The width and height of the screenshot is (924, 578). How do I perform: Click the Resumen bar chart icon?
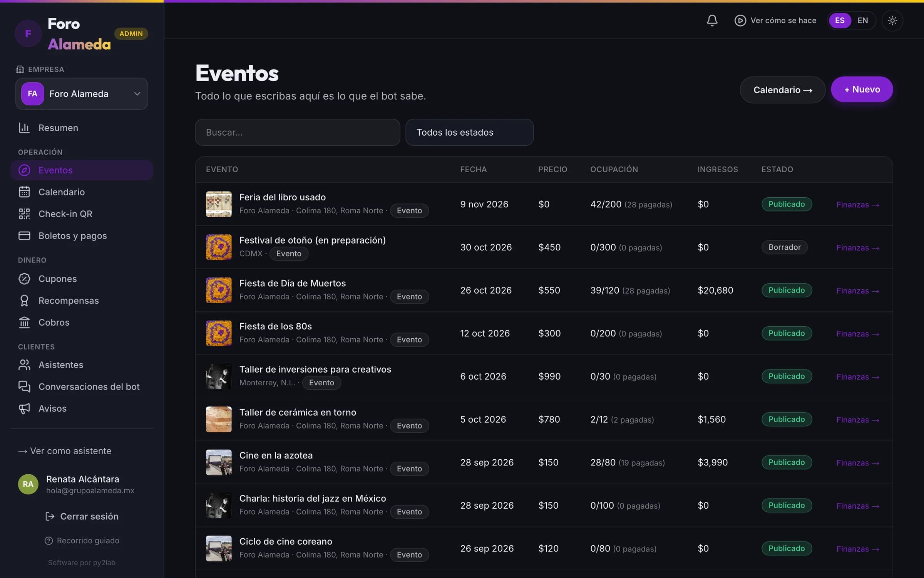pos(24,128)
